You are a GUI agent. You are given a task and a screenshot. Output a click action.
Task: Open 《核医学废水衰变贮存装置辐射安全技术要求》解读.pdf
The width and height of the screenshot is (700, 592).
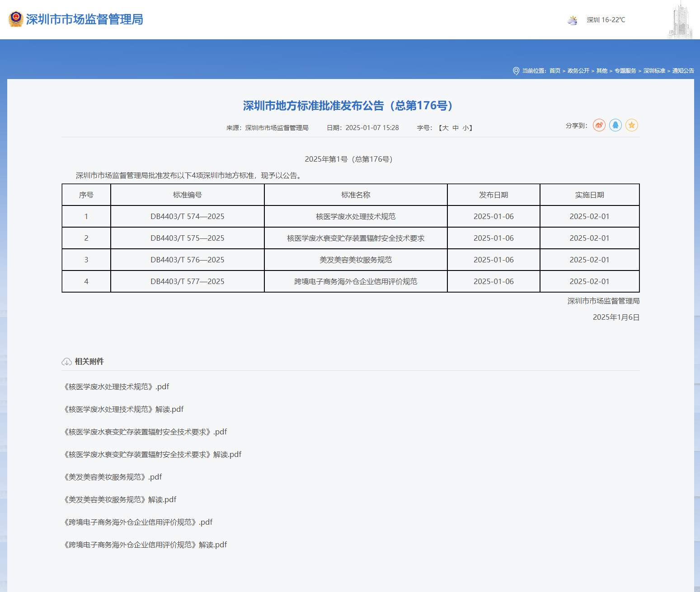point(152,454)
